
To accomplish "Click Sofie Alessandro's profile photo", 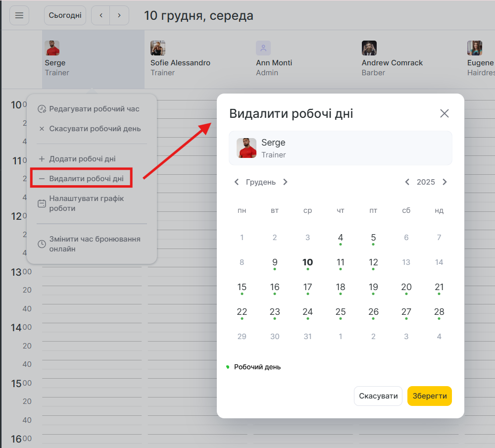I will click(x=158, y=48).
